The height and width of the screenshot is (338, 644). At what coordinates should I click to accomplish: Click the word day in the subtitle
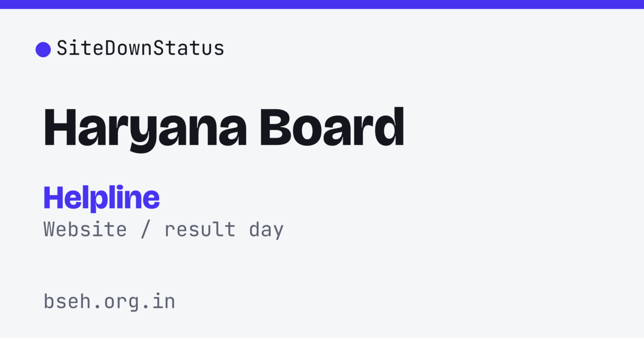click(x=266, y=230)
